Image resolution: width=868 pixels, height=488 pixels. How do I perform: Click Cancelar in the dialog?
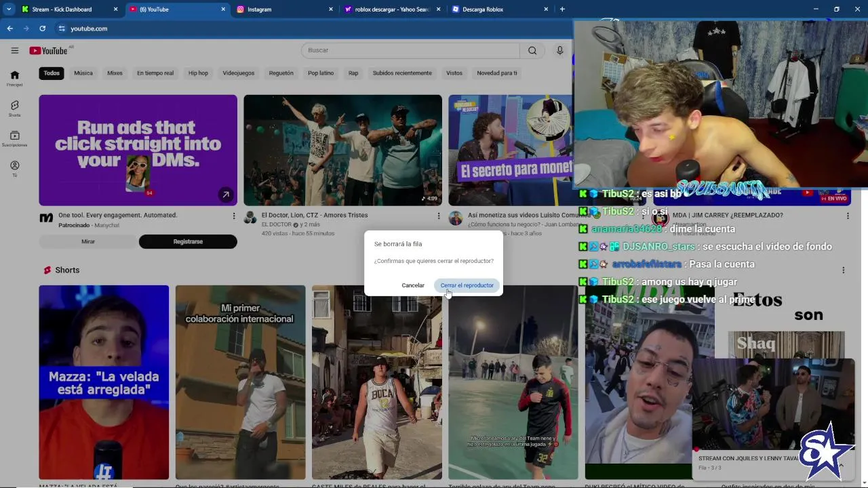pos(413,285)
